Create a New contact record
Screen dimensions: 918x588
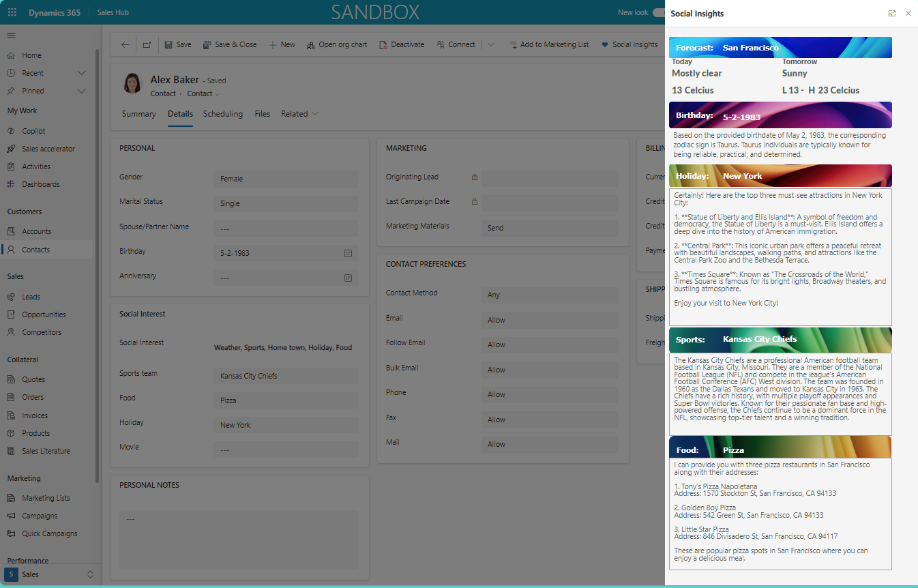[x=282, y=44]
